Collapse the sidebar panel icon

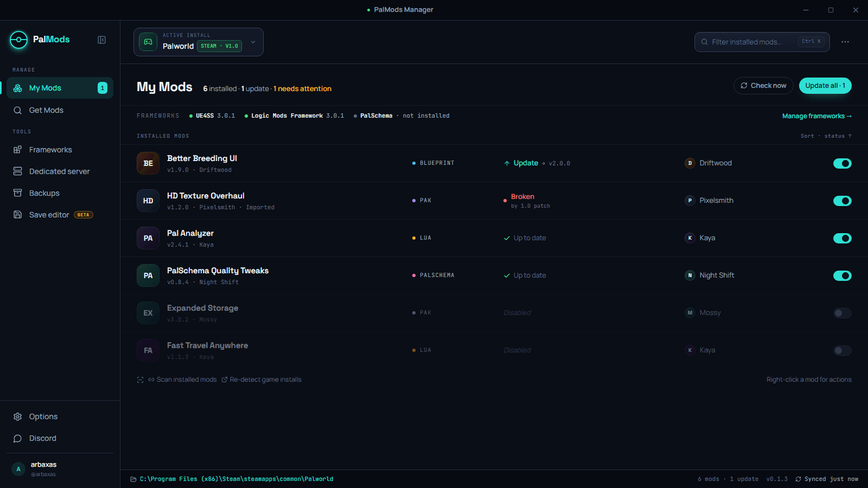101,40
